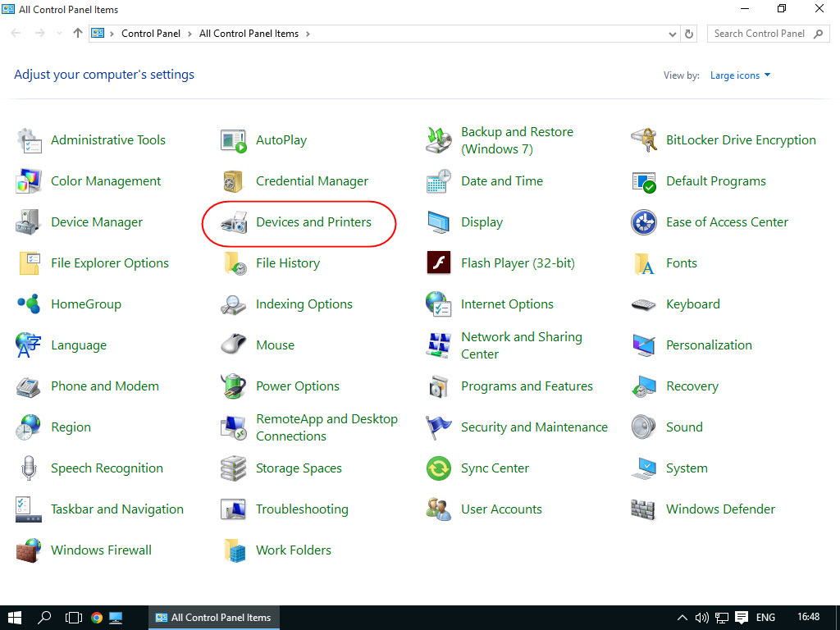
Task: Click the Chrome icon in the taskbar
Action: [97, 618]
